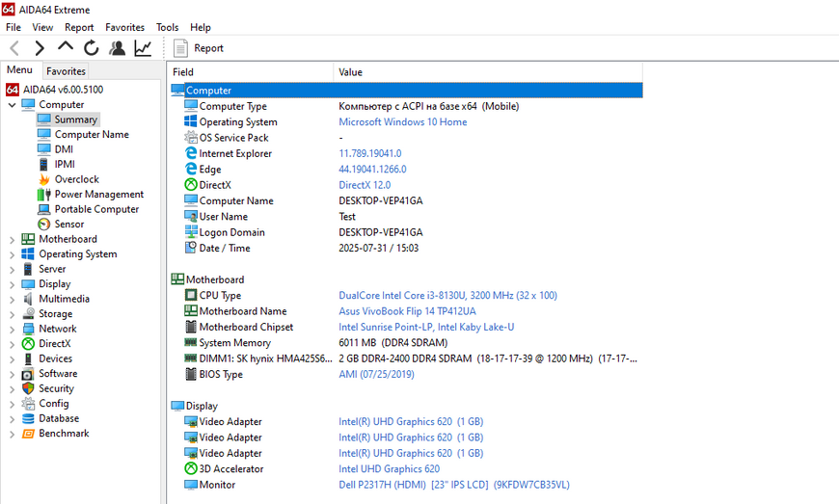This screenshot has height=504, width=839.
Task: Open the Intel UHD Graphics 620 3D Accelerator link
Action: coord(389,468)
